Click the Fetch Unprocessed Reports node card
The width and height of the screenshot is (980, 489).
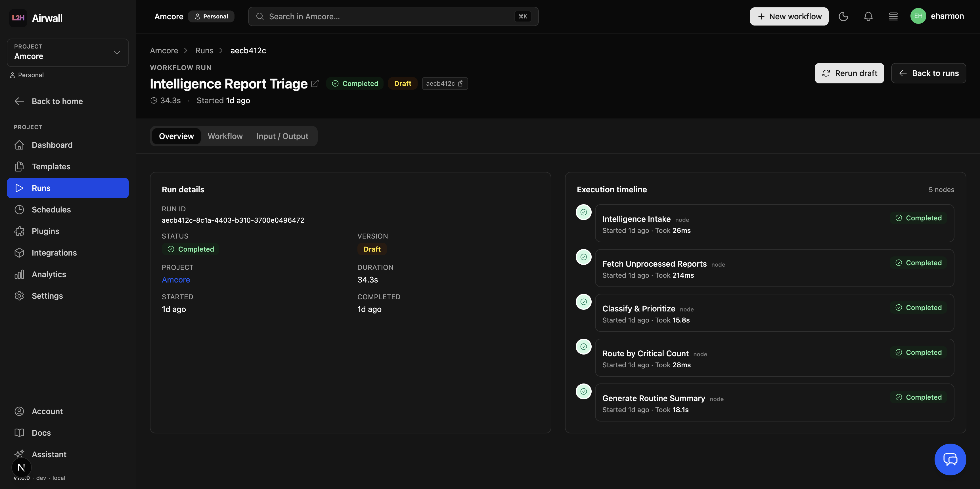tap(774, 268)
